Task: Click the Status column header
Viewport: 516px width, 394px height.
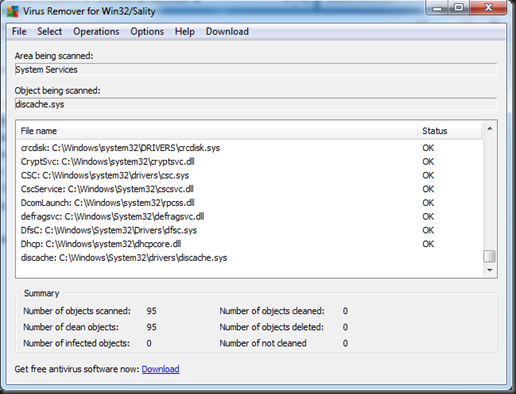Action: [450, 131]
